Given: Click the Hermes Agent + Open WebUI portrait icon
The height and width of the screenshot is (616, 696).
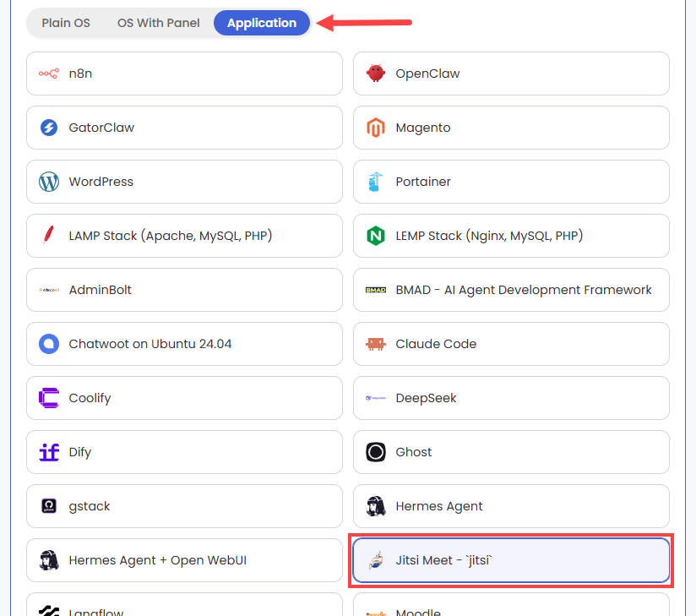Looking at the screenshot, I should [49, 560].
